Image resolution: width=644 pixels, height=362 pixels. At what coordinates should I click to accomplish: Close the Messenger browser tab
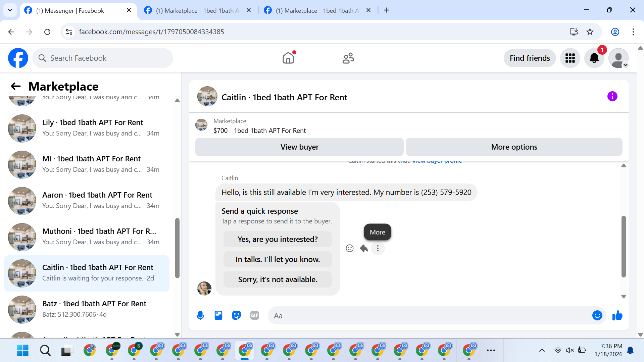tap(129, 10)
